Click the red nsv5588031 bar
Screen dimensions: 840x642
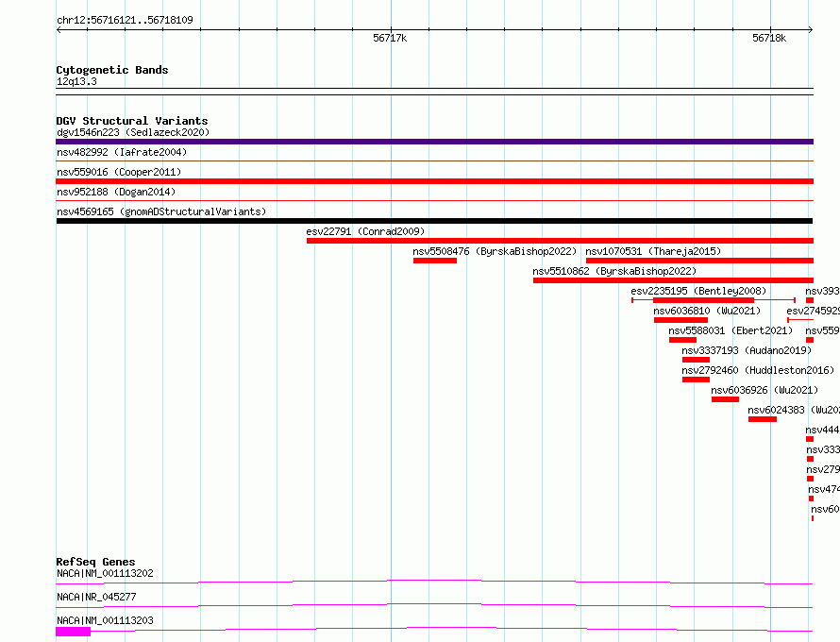click(682, 340)
